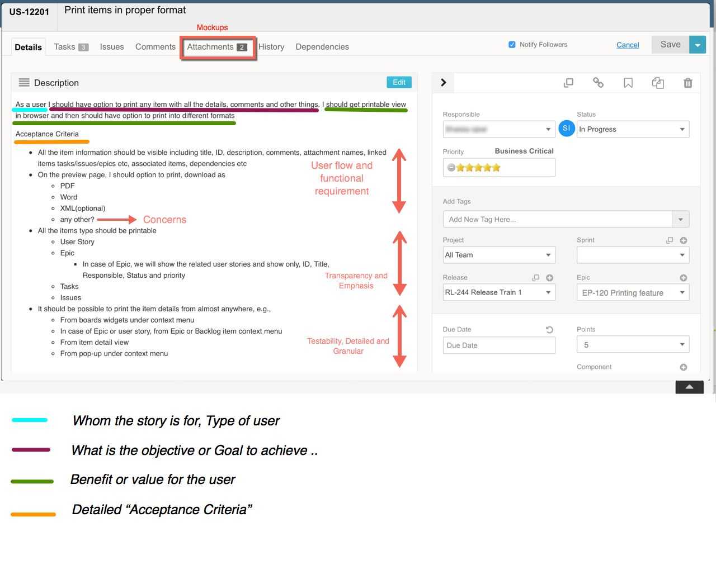The width and height of the screenshot is (716, 588).
Task: Reset Due Date with undo icon
Action: click(549, 330)
